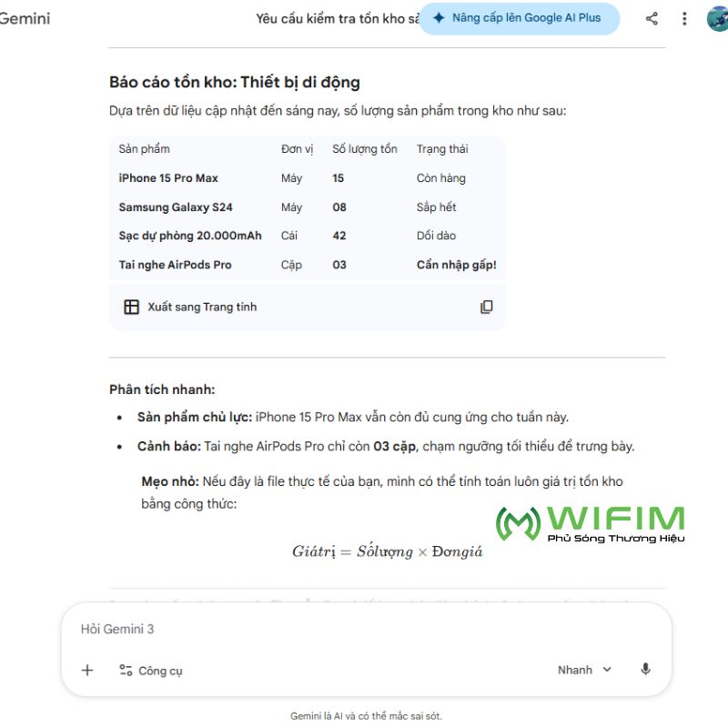Image resolution: width=728 pixels, height=728 pixels.
Task: Select the conversation title Yêu cầu kiểm tra
Action: (x=337, y=18)
